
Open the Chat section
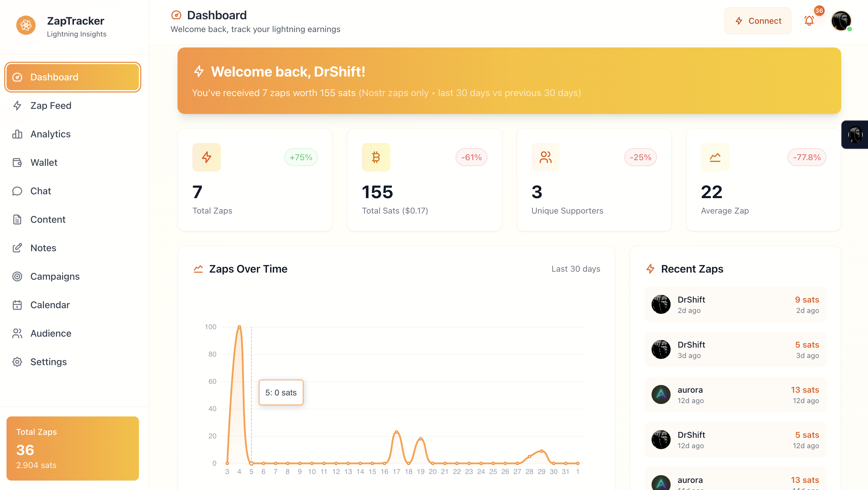pyautogui.click(x=40, y=191)
